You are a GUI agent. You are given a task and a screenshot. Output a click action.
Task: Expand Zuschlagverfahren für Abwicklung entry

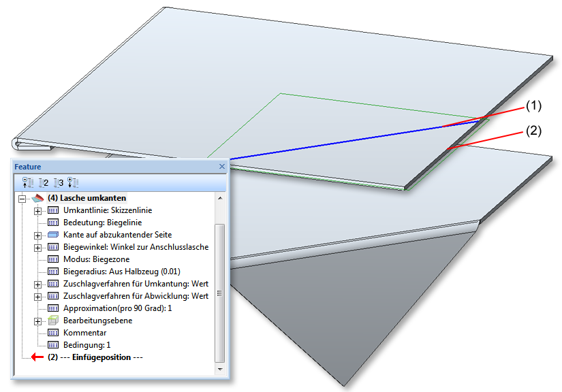coord(37,297)
